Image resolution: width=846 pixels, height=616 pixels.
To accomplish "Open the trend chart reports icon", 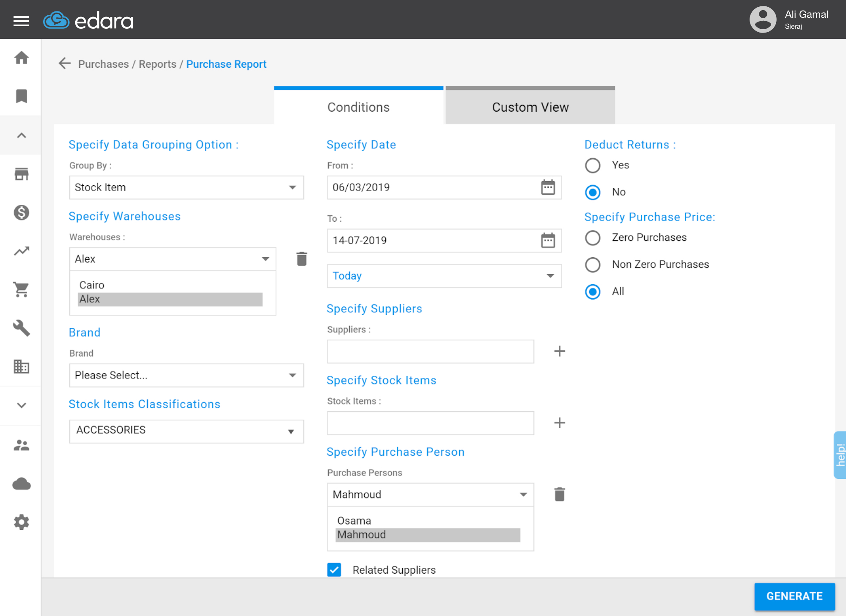I will 21,251.
